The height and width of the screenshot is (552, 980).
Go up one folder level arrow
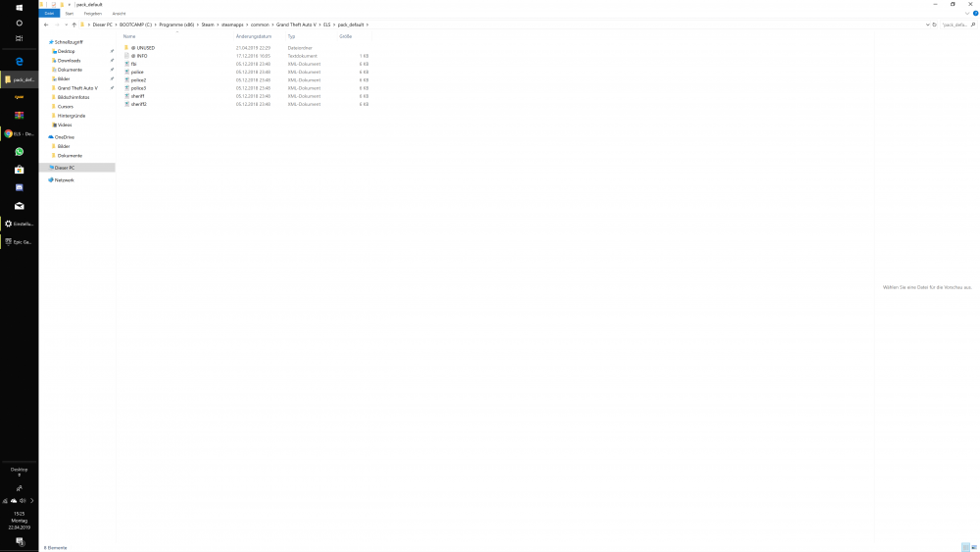pyautogui.click(x=73, y=25)
